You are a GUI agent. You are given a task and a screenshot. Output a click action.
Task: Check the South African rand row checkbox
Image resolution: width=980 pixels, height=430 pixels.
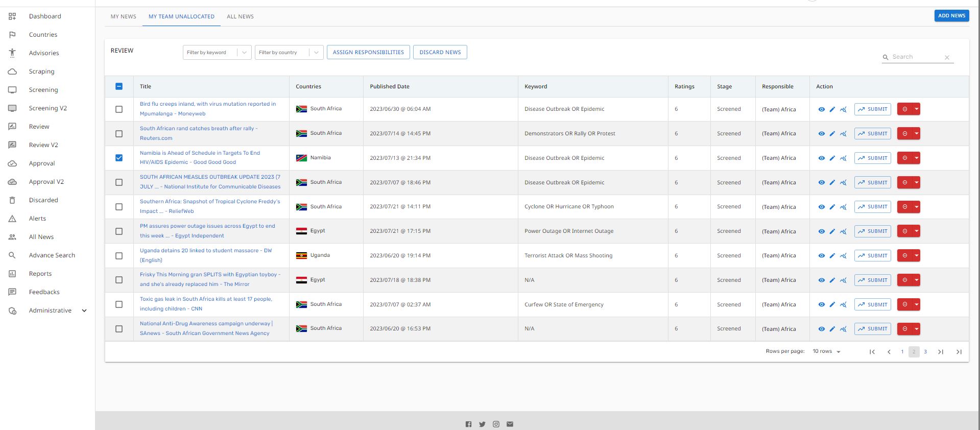tap(119, 134)
